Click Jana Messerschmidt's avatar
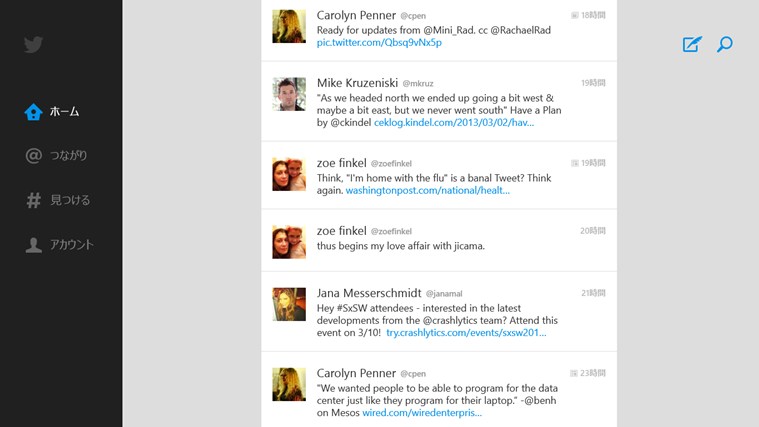 pyautogui.click(x=289, y=304)
